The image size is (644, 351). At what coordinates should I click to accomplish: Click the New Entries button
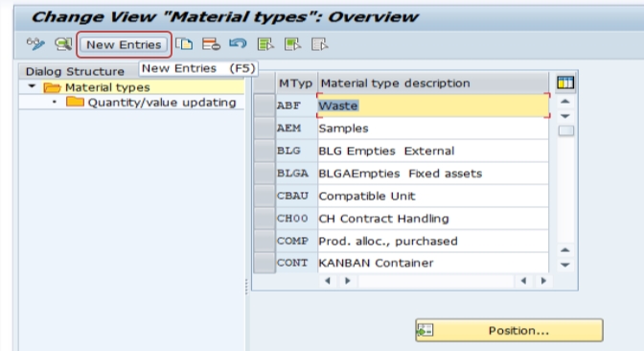pos(124,44)
